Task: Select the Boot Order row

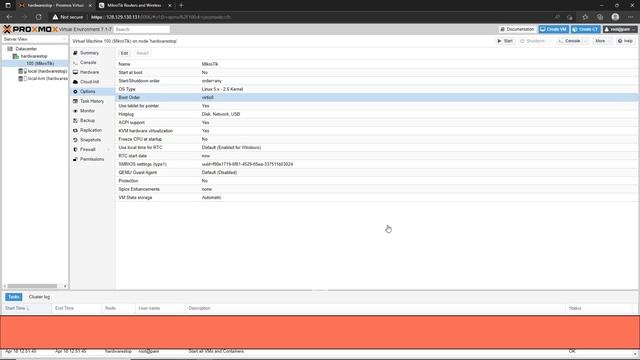Action: [377, 98]
